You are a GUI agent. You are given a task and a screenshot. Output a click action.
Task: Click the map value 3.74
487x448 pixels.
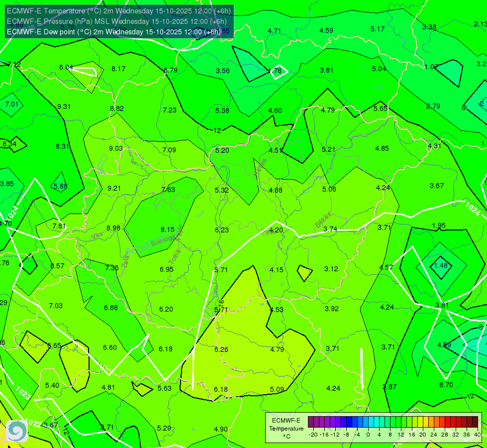tap(330, 229)
